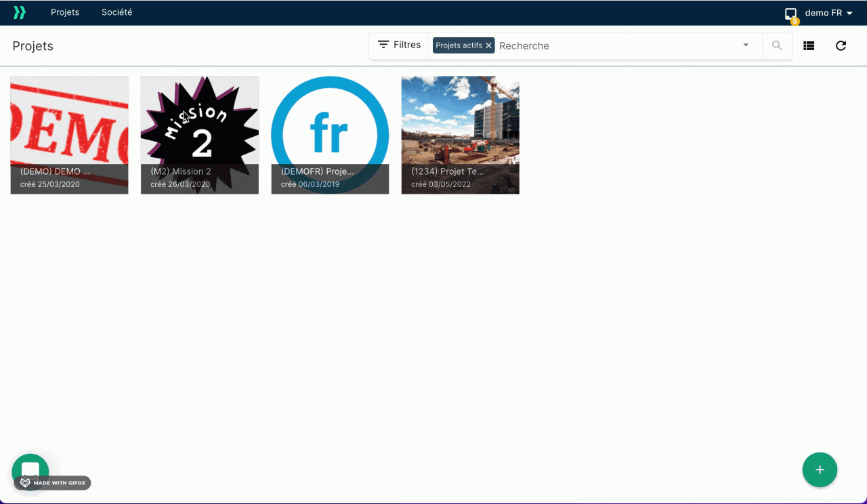Image resolution: width=867 pixels, height=504 pixels.
Task: Open the Projets menu item
Action: point(65,12)
